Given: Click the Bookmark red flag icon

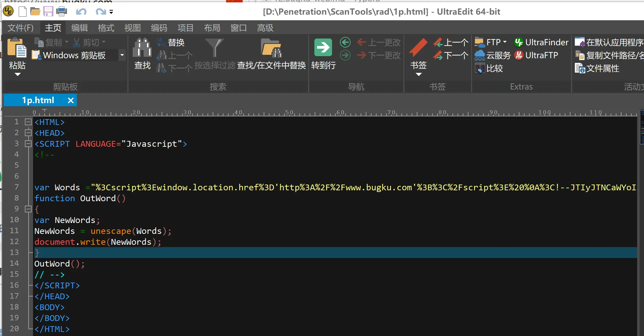Looking at the screenshot, I should coord(418,48).
